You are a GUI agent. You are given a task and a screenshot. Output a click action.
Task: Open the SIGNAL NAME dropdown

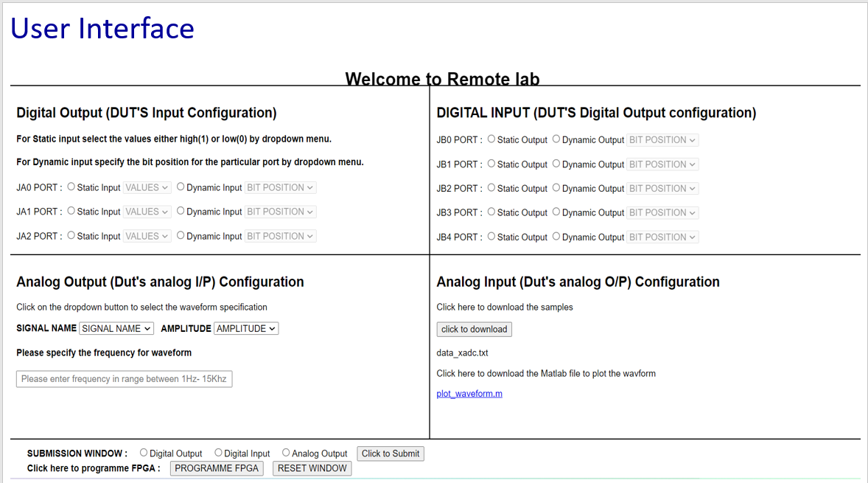(116, 329)
